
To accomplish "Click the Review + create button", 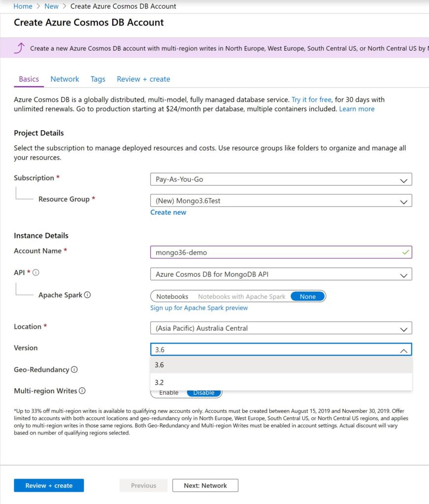I will coord(49,485).
